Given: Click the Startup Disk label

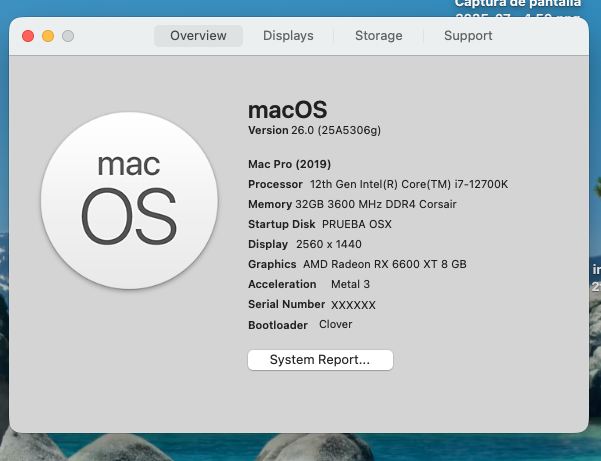Looking at the screenshot, I should pyautogui.click(x=282, y=224).
